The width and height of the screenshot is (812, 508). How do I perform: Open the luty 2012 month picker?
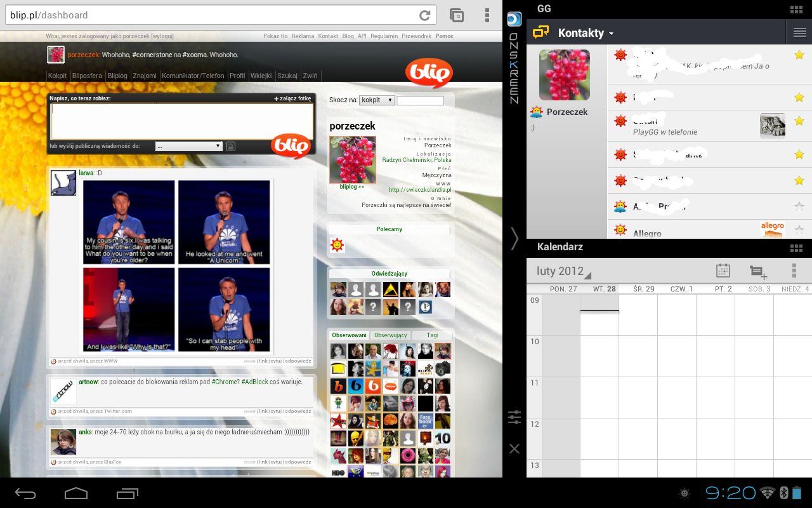click(x=563, y=272)
